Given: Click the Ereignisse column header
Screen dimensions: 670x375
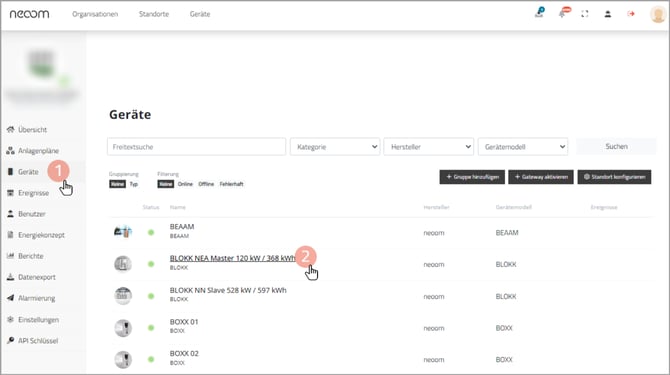Looking at the screenshot, I should [x=604, y=207].
